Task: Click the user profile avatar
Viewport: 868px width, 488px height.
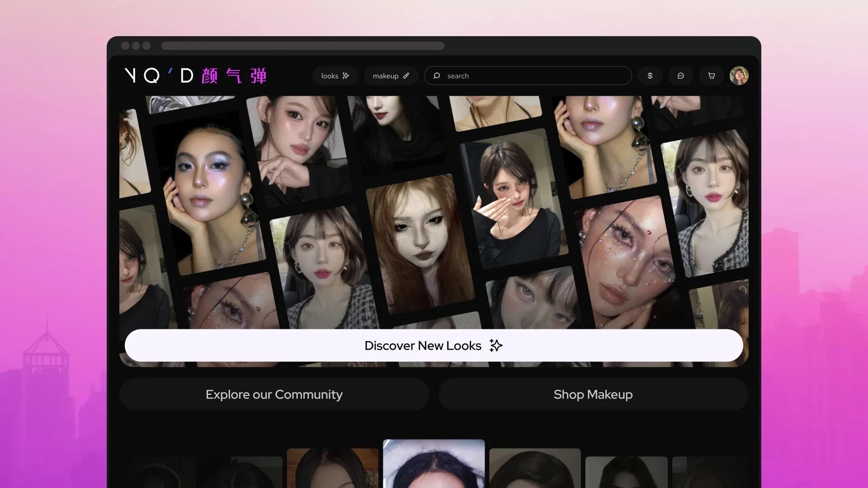Action: point(739,76)
